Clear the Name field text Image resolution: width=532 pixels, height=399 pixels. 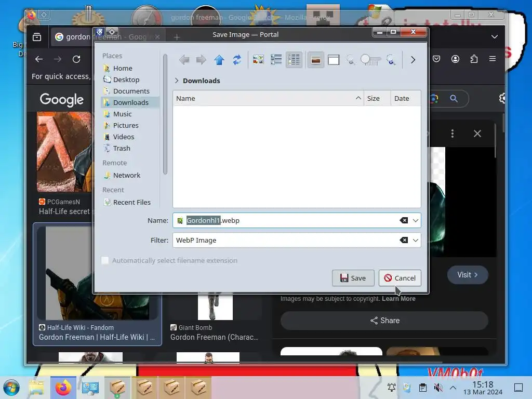pyautogui.click(x=404, y=220)
